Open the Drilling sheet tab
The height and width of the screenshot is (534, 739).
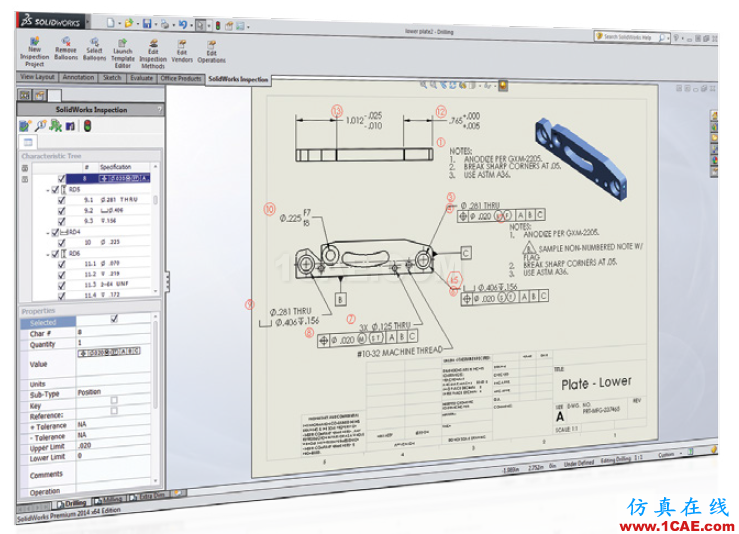point(72,504)
